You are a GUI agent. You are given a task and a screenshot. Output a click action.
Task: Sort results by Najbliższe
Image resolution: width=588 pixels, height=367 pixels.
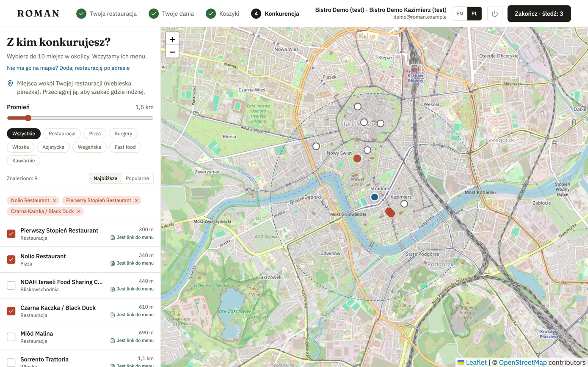point(105,178)
